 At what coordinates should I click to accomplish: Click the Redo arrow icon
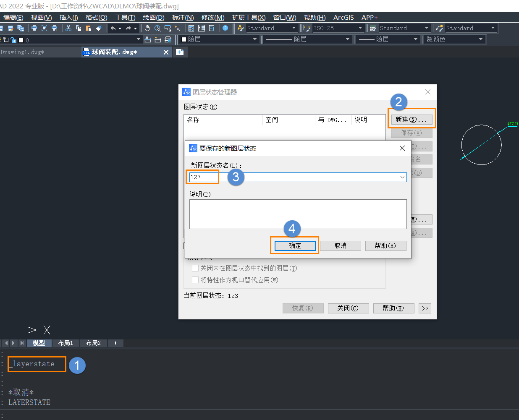click(x=128, y=28)
